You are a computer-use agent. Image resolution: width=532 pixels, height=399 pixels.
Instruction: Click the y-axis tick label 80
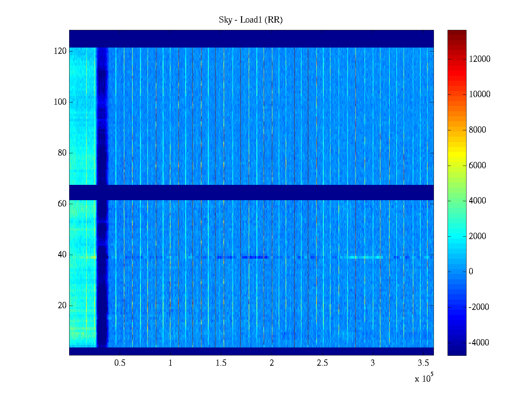[x=62, y=153]
